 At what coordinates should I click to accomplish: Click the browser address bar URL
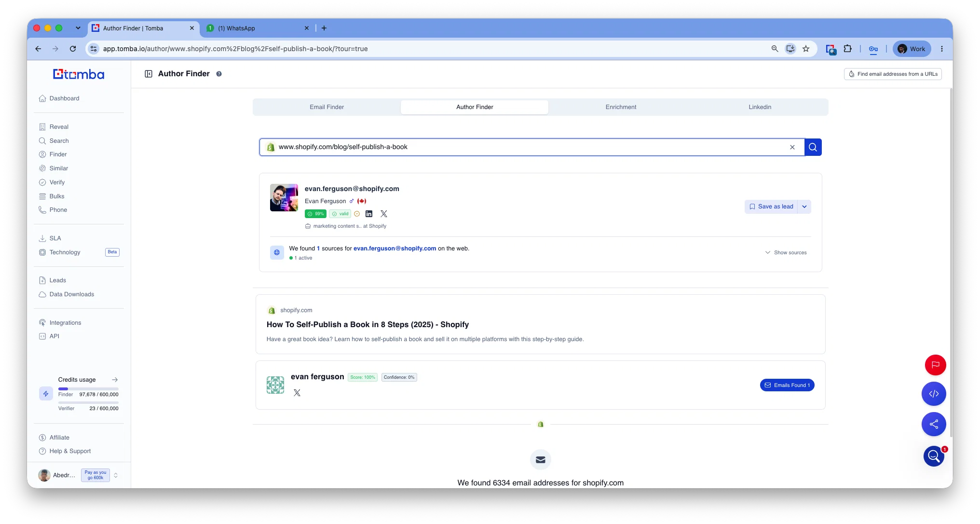coord(235,49)
